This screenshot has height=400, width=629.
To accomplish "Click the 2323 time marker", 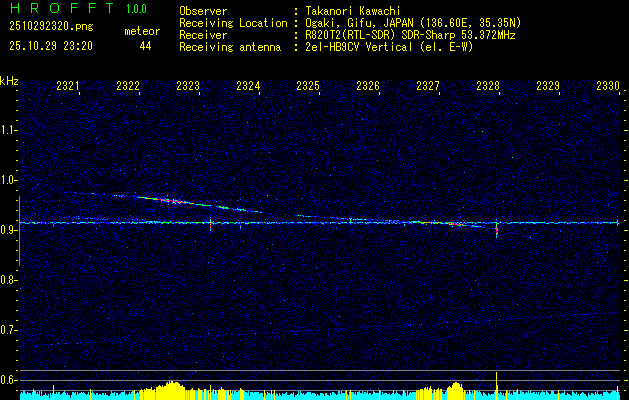I will pyautogui.click(x=188, y=85).
